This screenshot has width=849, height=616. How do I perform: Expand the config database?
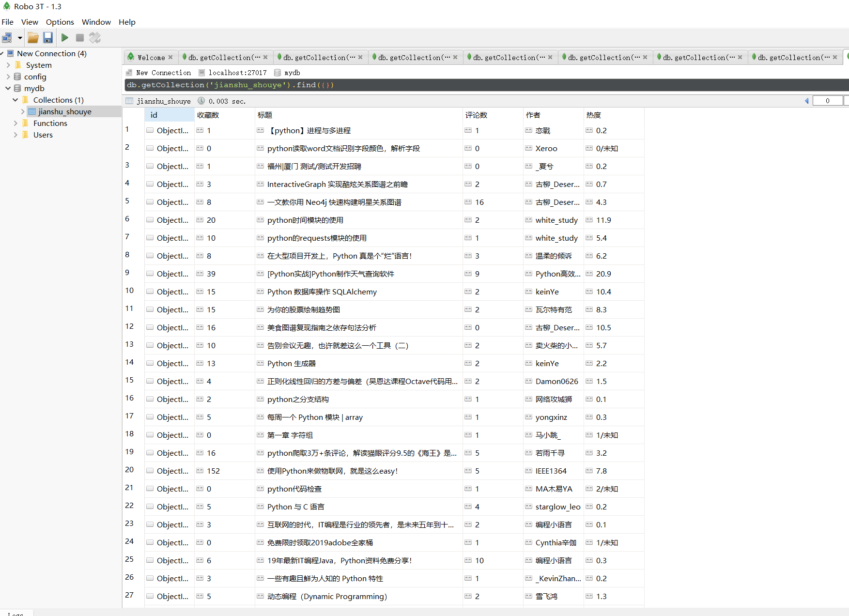pyautogui.click(x=8, y=77)
